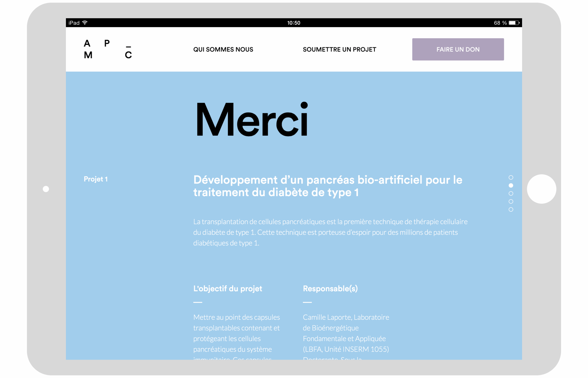This screenshot has height=378, width=588.
Task: Open the SOUMETTRE UN PROJET page
Action: coord(339,49)
